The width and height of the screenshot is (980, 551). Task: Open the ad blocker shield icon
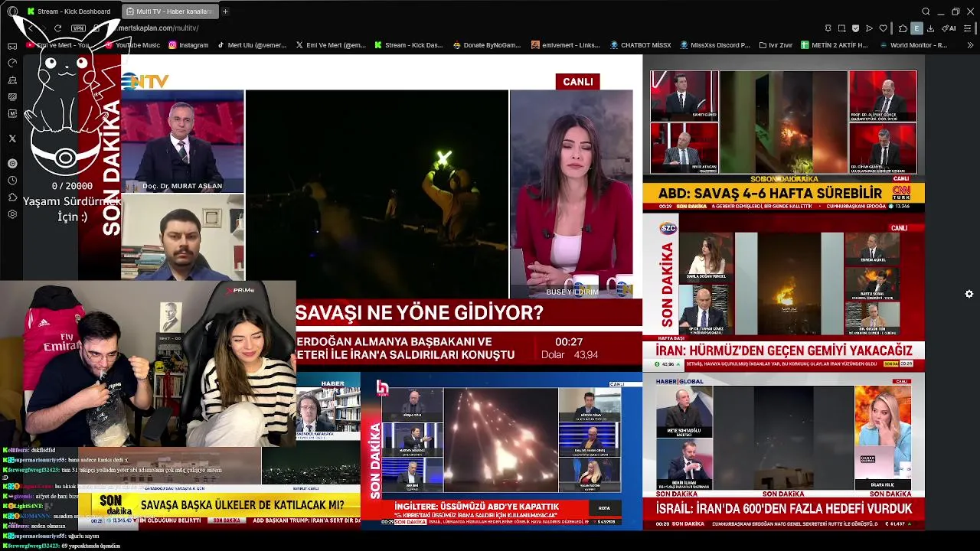[855, 28]
